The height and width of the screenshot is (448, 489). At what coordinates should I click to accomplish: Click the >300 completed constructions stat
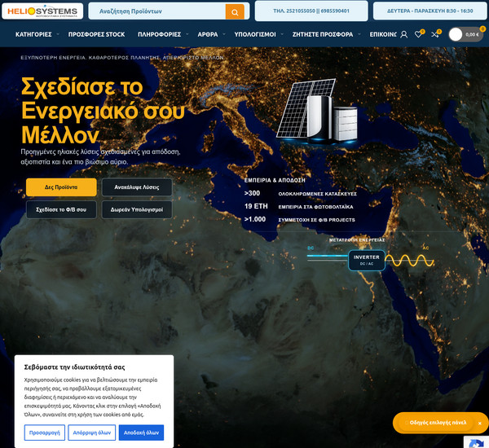click(x=301, y=194)
